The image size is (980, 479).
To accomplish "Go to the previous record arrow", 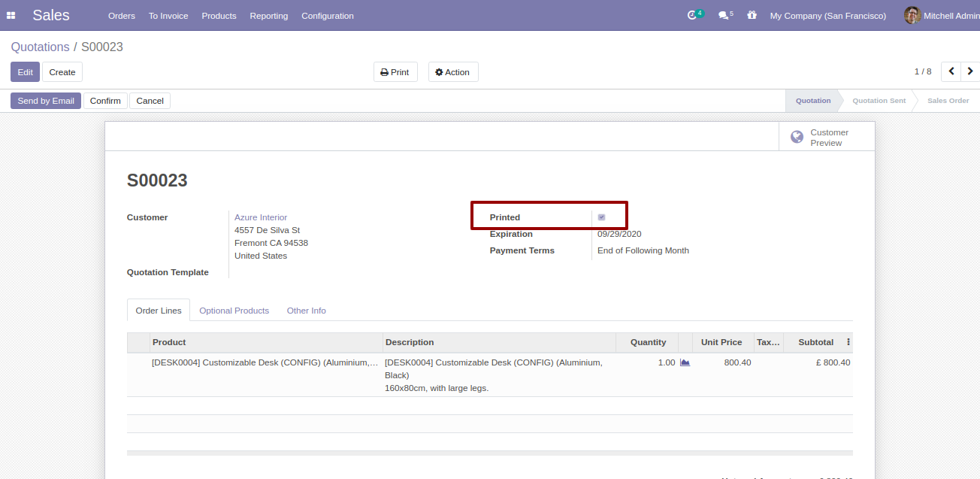I will [951, 71].
